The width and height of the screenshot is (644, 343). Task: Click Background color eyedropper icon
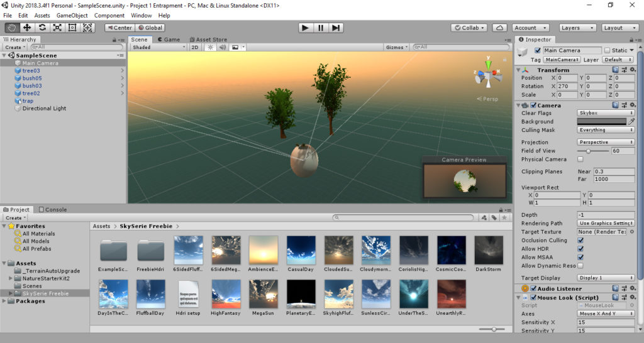pyautogui.click(x=631, y=121)
